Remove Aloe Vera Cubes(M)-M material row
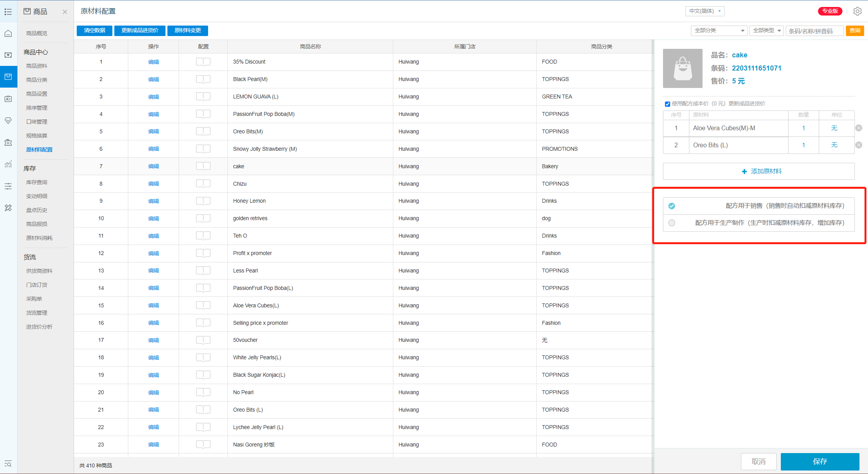Image resolution: width=868 pixels, height=474 pixels. coord(859,128)
